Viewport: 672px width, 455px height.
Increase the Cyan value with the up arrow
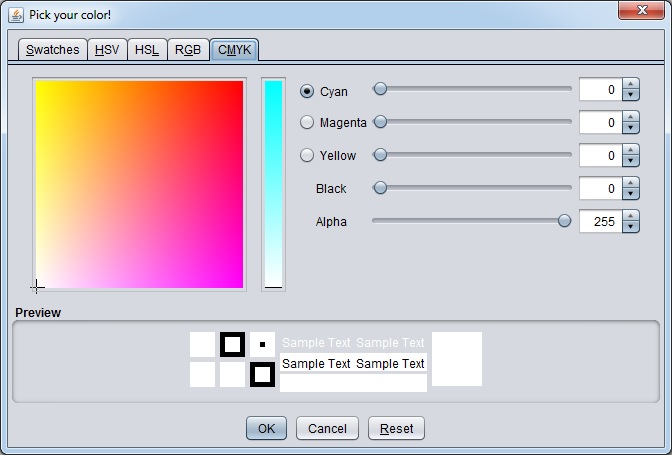click(x=630, y=84)
